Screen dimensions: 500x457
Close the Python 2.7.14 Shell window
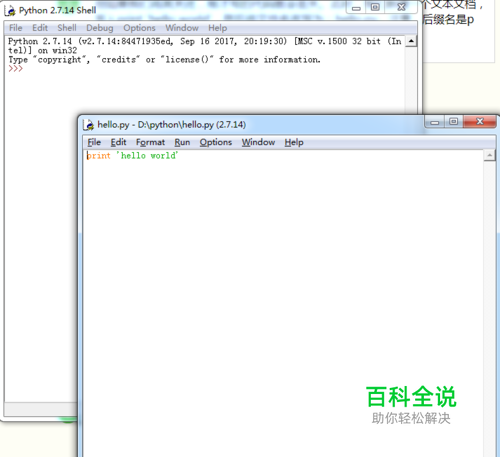click(401, 7)
